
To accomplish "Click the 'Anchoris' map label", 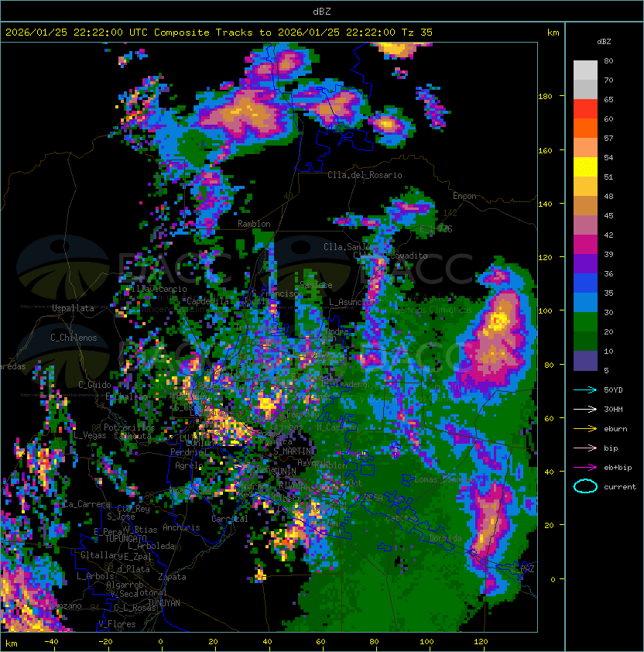I will [x=181, y=527].
